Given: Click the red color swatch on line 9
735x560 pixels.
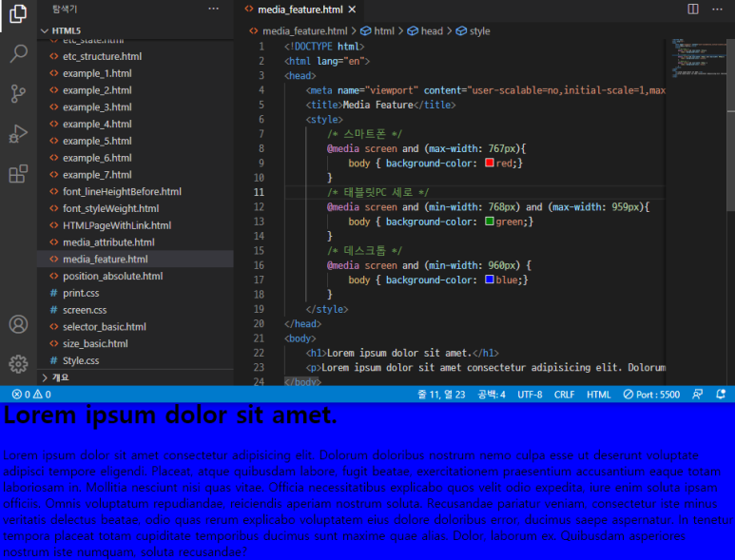Looking at the screenshot, I should [490, 163].
